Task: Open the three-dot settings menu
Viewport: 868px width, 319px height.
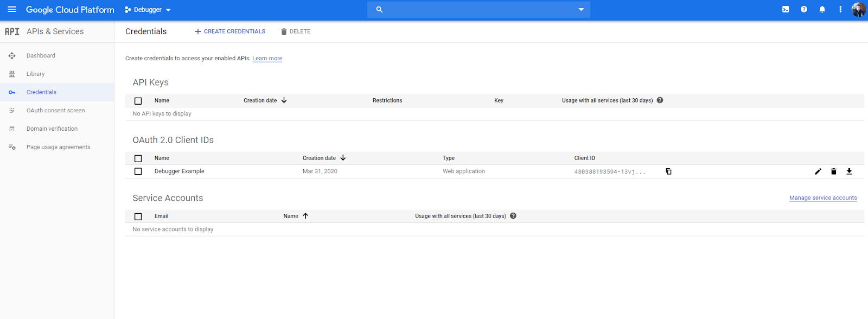Action: point(840,9)
